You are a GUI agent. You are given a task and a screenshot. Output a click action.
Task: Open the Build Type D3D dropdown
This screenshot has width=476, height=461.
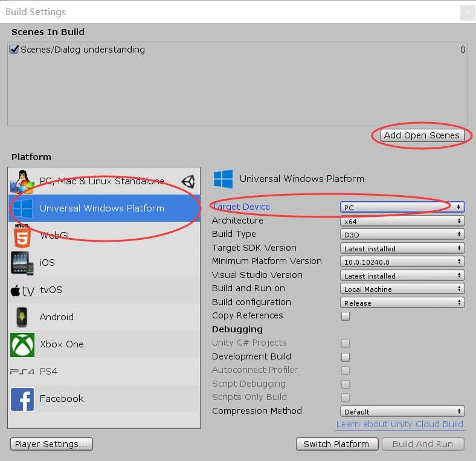pyautogui.click(x=402, y=234)
